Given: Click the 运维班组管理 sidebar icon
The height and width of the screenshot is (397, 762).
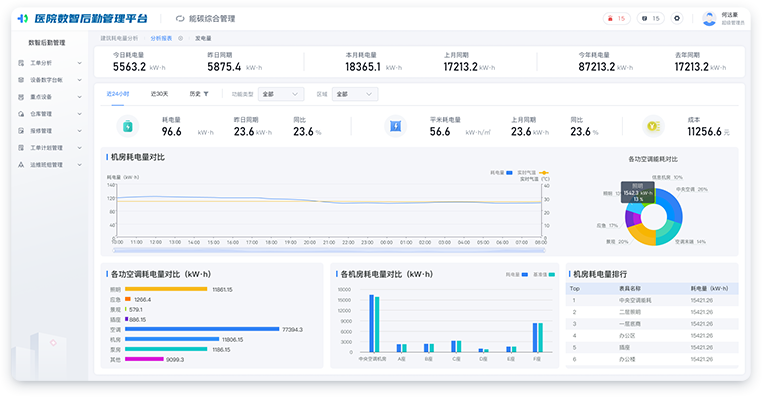Looking at the screenshot, I should pos(21,165).
